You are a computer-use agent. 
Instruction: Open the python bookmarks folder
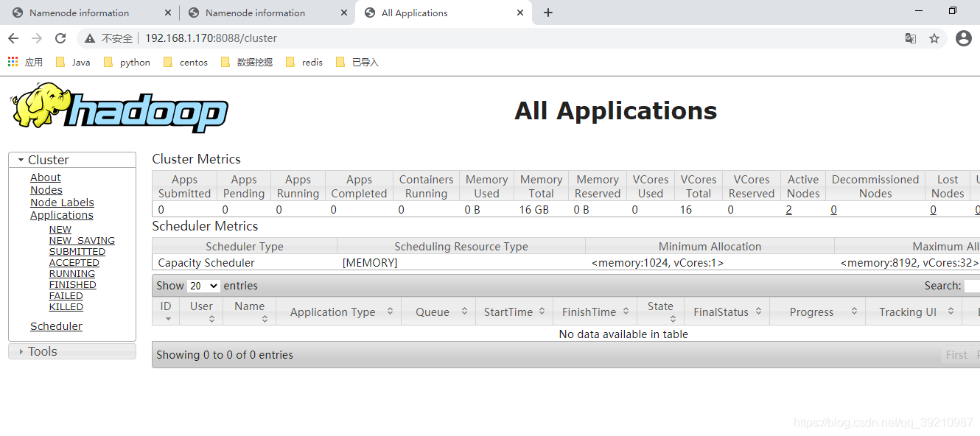127,62
